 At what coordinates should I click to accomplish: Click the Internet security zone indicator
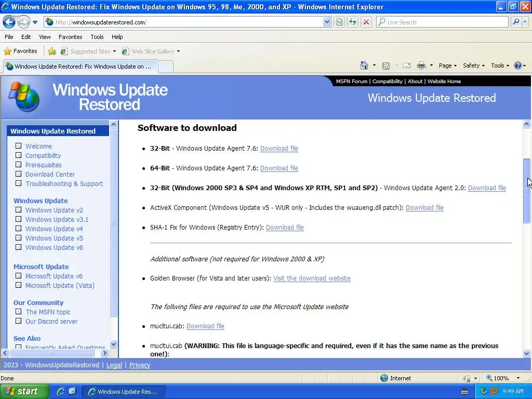[x=395, y=378]
